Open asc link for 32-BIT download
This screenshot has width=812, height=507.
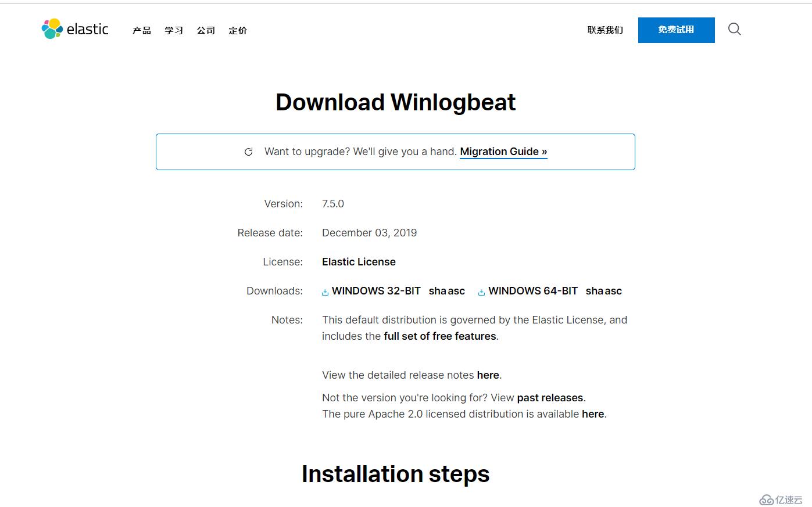coord(456,291)
